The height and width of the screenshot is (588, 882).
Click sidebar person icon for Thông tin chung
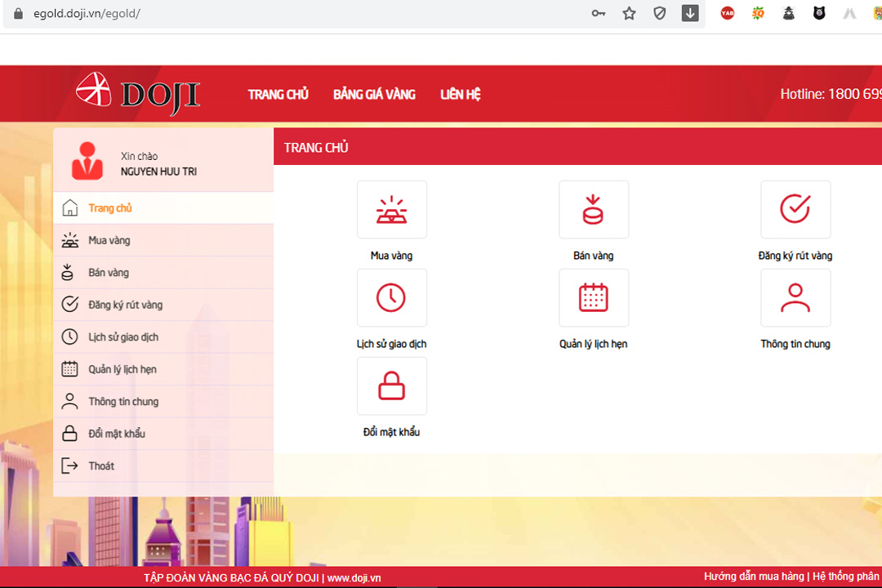[69, 401]
